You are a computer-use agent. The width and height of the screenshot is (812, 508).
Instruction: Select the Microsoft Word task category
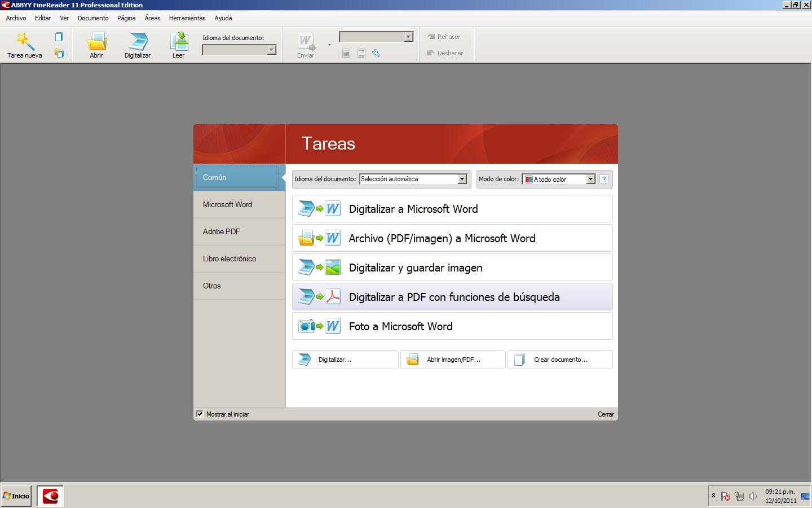(x=239, y=205)
